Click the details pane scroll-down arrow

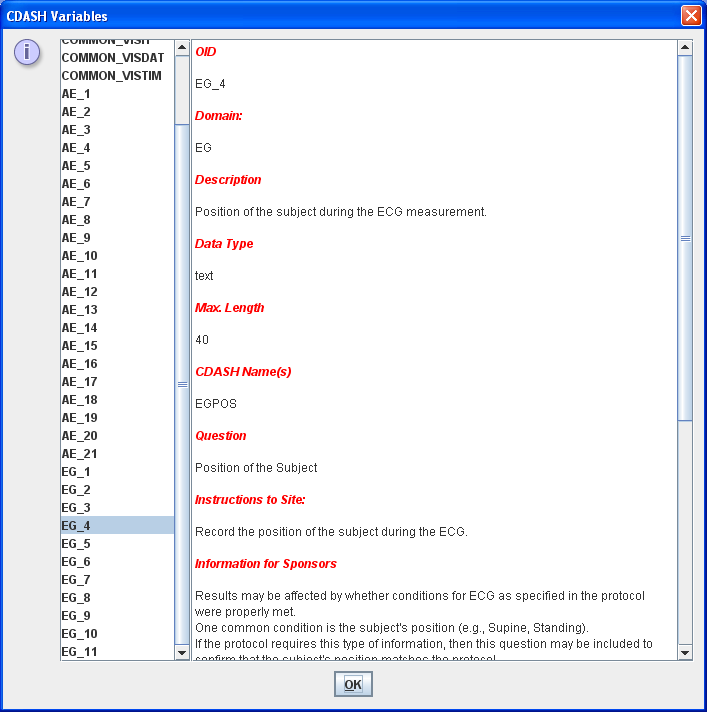[685, 652]
